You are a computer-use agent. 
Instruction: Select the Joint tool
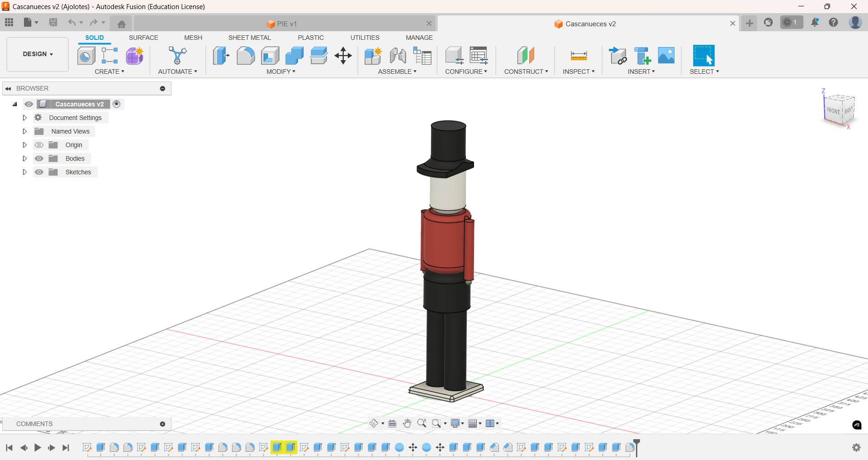[x=398, y=56]
